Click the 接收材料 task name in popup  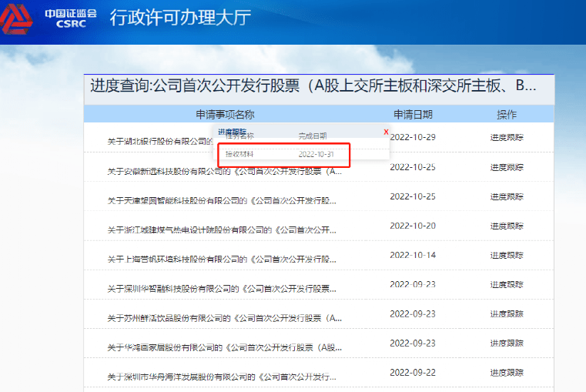point(239,154)
